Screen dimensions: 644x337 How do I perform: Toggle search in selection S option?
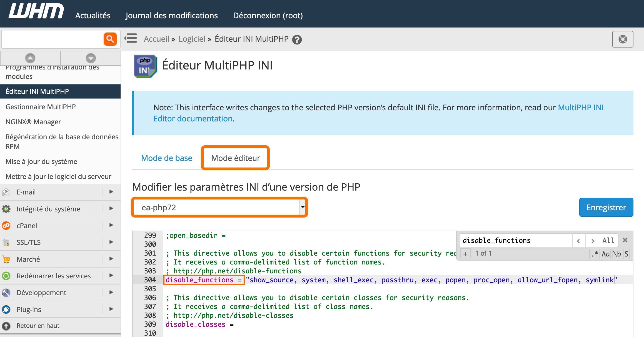626,254
